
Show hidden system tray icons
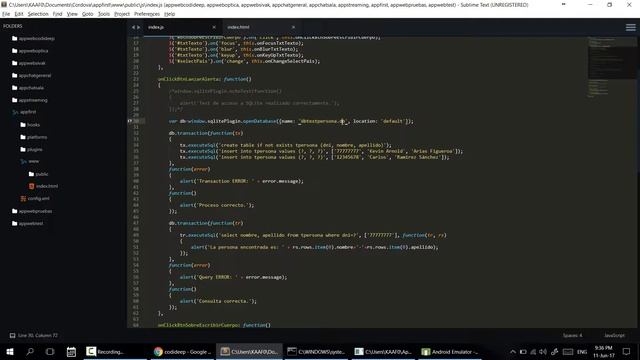pyautogui.click(x=513, y=351)
